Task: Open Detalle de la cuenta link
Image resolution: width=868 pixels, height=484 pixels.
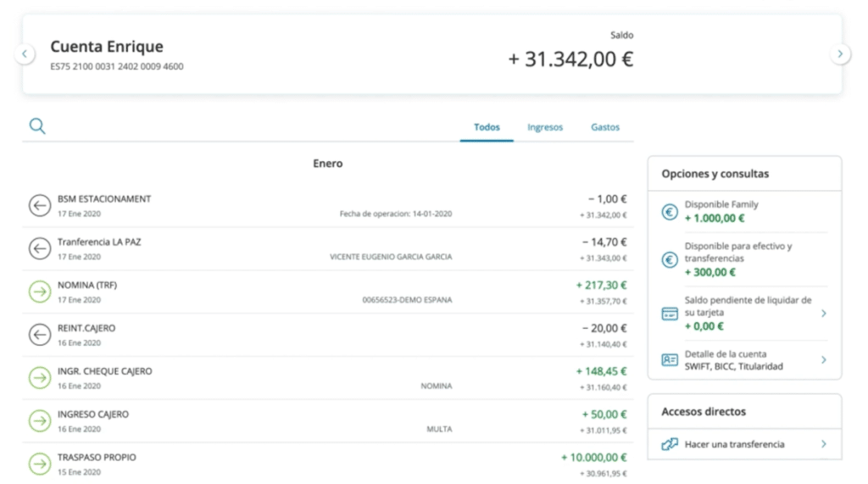Action: pyautogui.click(x=726, y=353)
